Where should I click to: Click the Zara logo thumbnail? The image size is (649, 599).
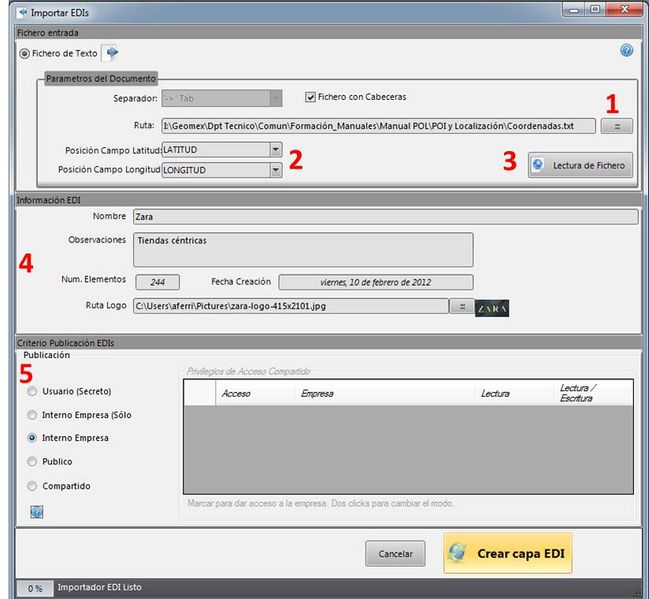[492, 308]
